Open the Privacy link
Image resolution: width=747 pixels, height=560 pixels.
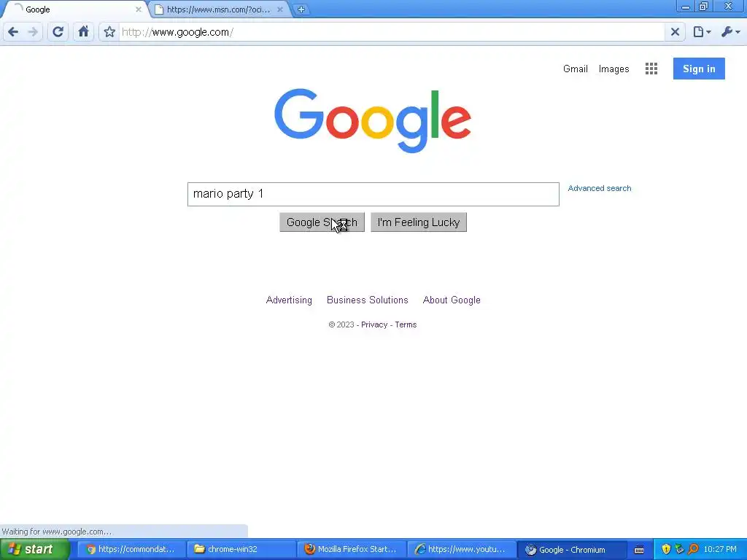pos(374,324)
